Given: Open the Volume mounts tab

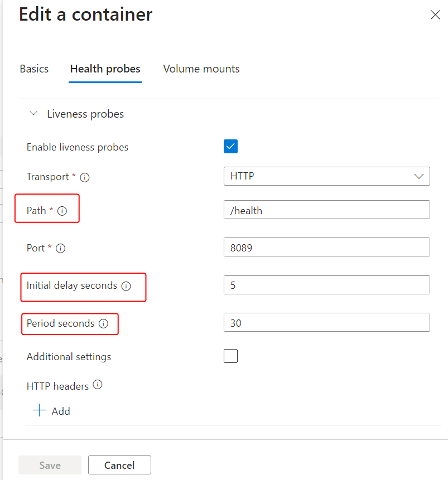Looking at the screenshot, I should (x=201, y=69).
